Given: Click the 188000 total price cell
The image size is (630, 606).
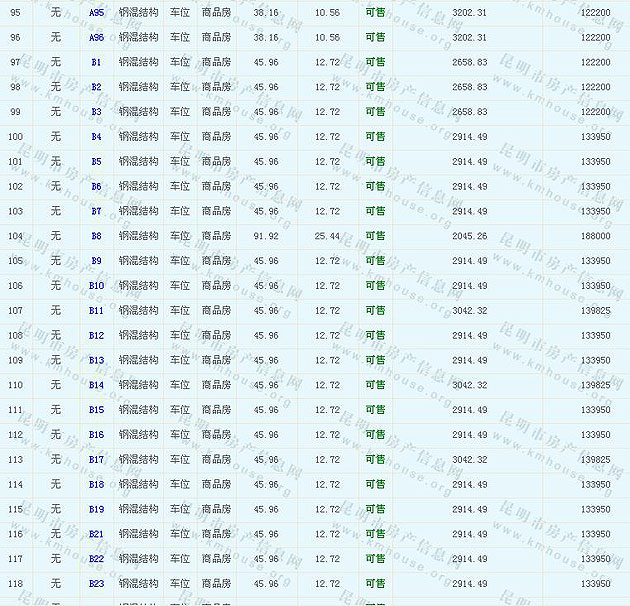Looking at the screenshot, I should (x=595, y=236).
